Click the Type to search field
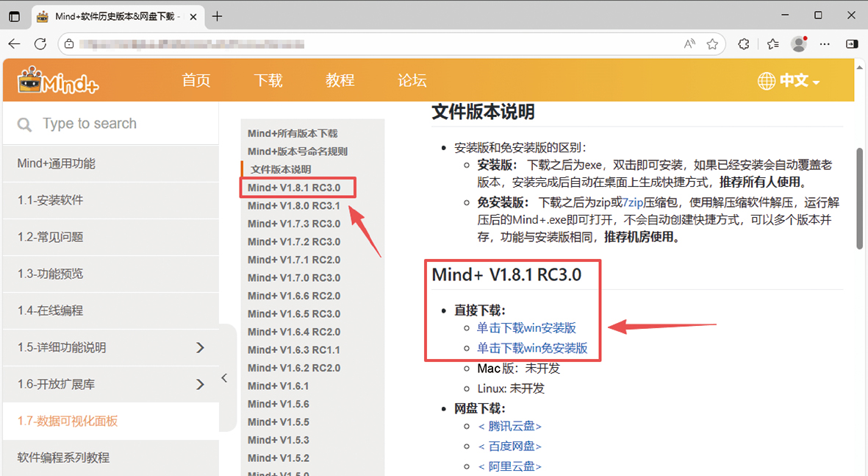The height and width of the screenshot is (476, 868). click(110, 124)
